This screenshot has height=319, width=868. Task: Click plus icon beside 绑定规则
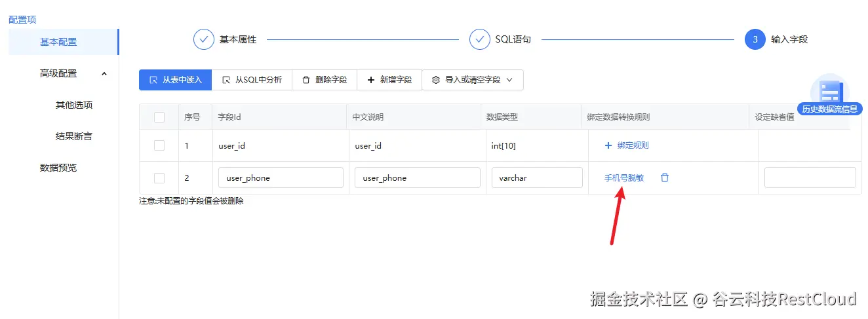pos(608,145)
